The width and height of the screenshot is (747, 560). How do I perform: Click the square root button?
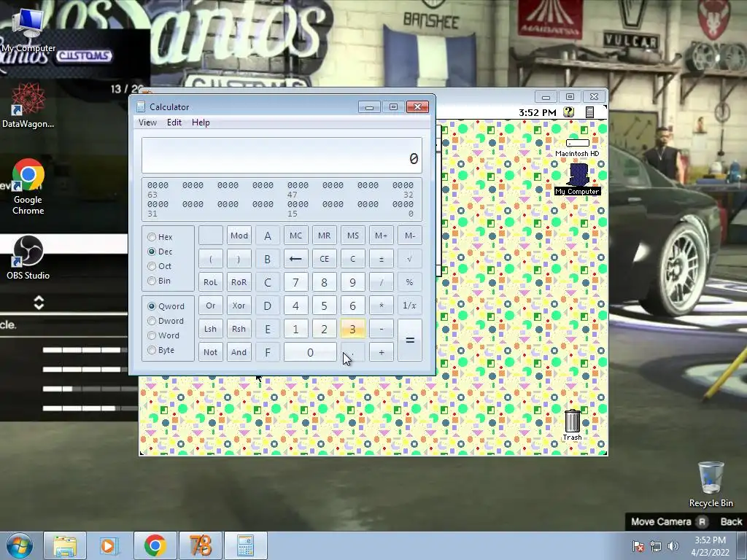[x=410, y=259]
